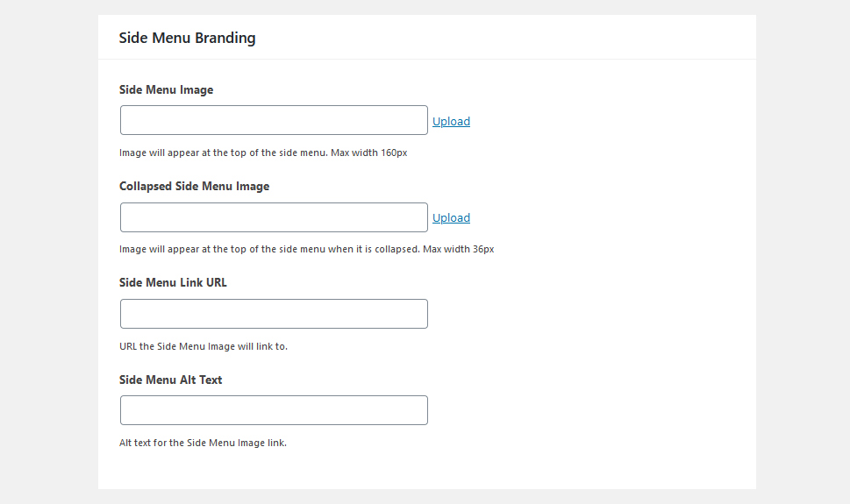Click the word "Collapsed" in the second field label
The height and width of the screenshot is (504, 850).
(146, 187)
